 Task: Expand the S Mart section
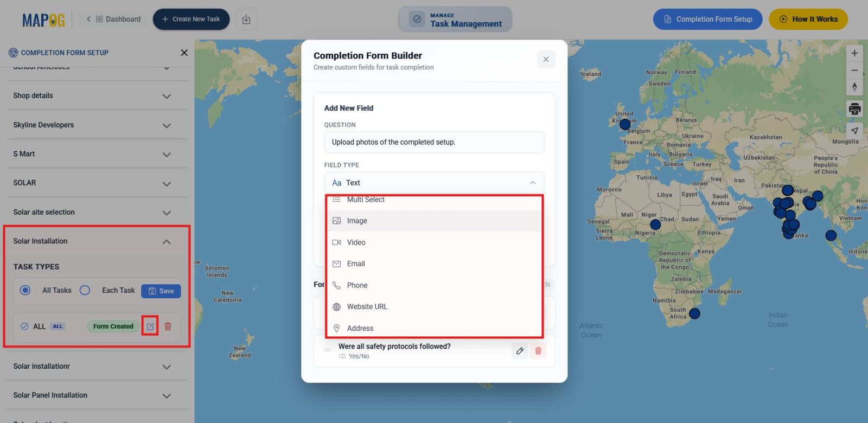pos(97,154)
